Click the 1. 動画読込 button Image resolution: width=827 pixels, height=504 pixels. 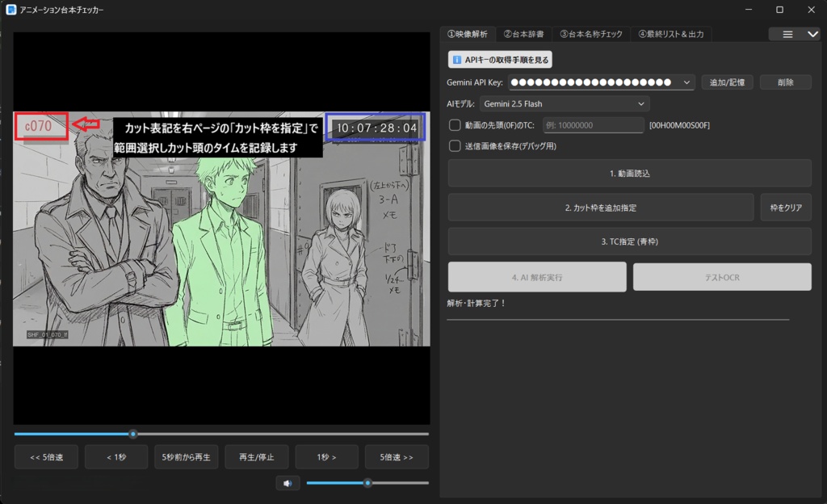[630, 174]
